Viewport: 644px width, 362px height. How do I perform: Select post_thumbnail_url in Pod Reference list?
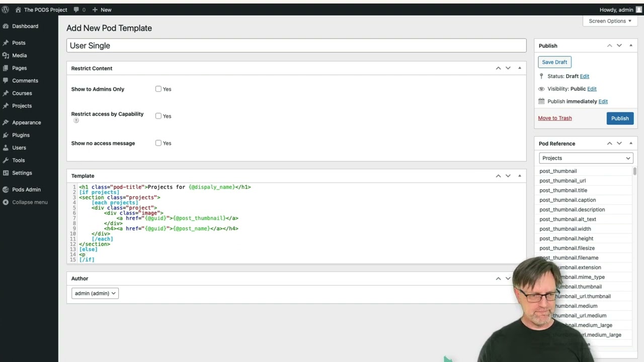click(562, 180)
